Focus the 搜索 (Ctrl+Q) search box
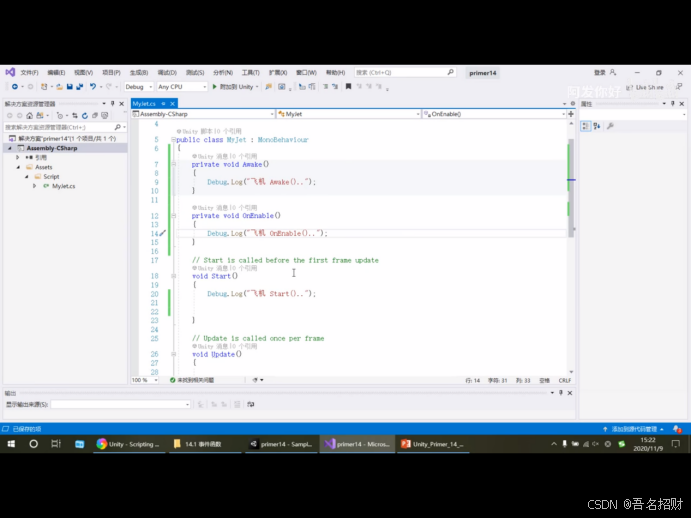The height and width of the screenshot is (519, 692). coord(405,72)
